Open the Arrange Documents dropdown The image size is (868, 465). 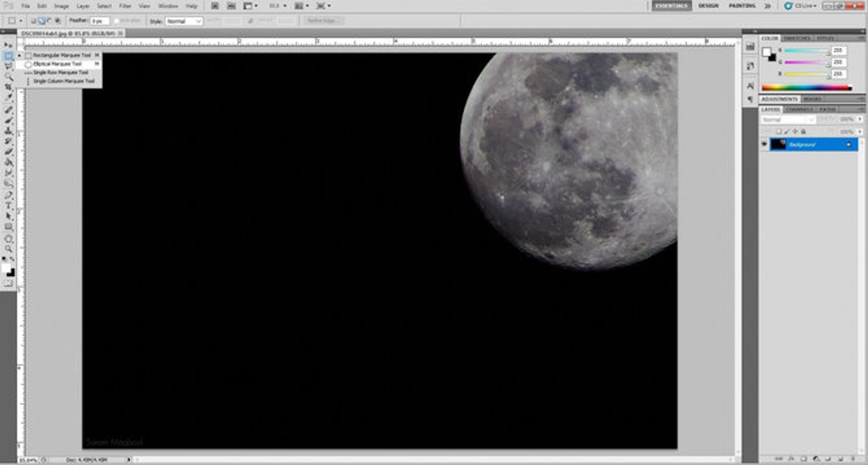tap(302, 6)
